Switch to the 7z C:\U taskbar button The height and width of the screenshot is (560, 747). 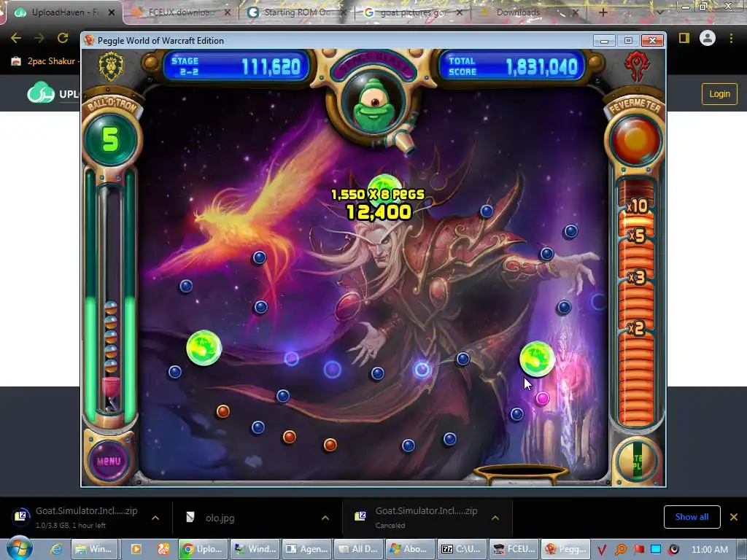[462, 549]
